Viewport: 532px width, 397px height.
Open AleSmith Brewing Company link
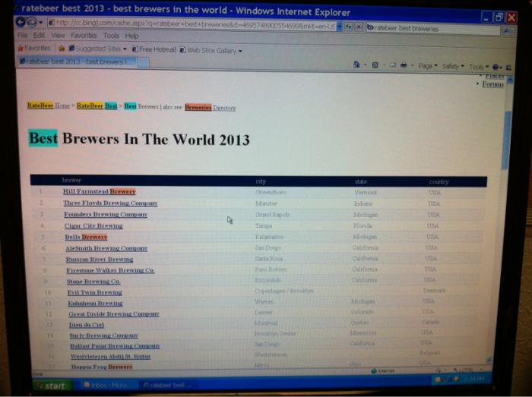106,248
